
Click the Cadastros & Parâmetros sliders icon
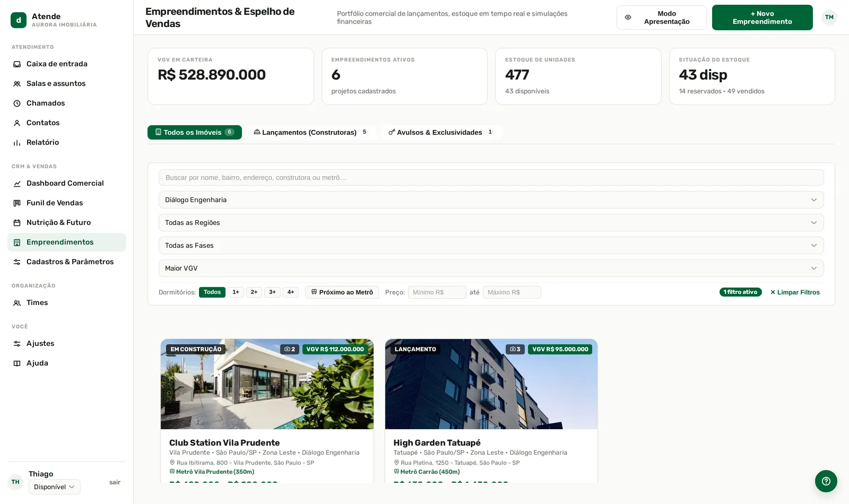click(17, 262)
